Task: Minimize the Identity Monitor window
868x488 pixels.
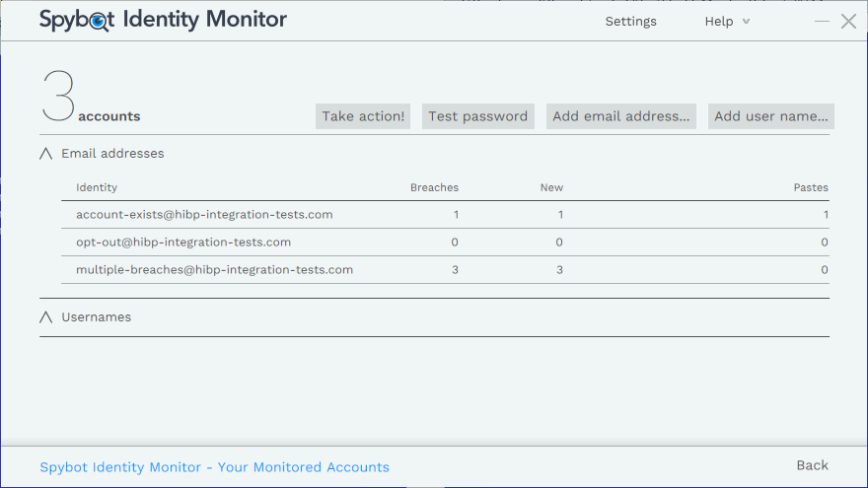Action: 822,22
